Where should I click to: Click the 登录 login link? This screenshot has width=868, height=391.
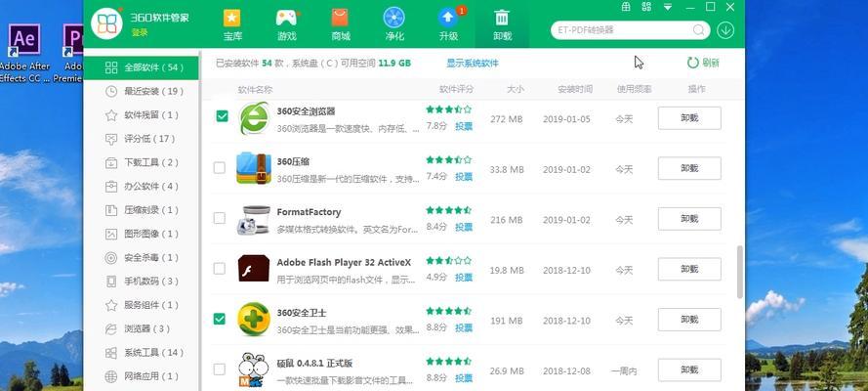[140, 32]
